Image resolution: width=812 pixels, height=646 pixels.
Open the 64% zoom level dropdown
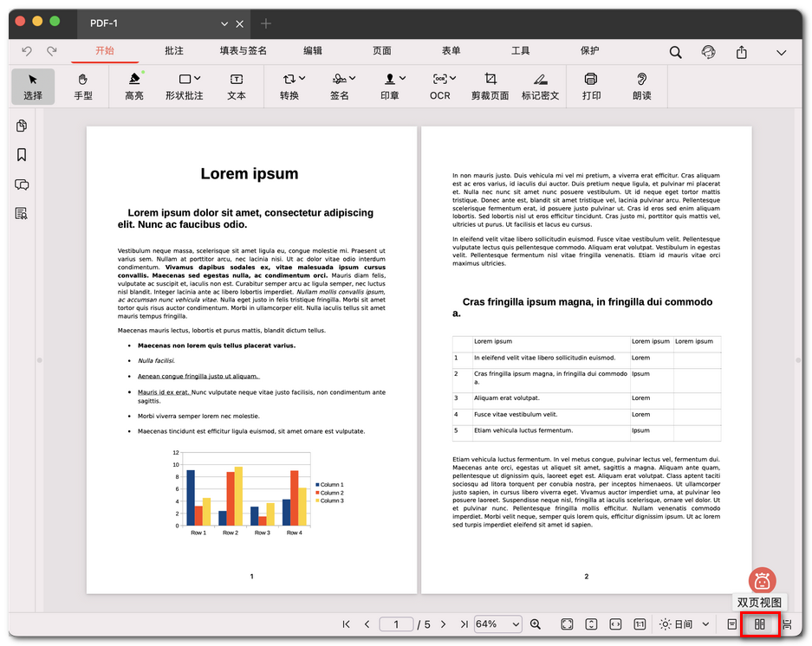[x=498, y=624]
